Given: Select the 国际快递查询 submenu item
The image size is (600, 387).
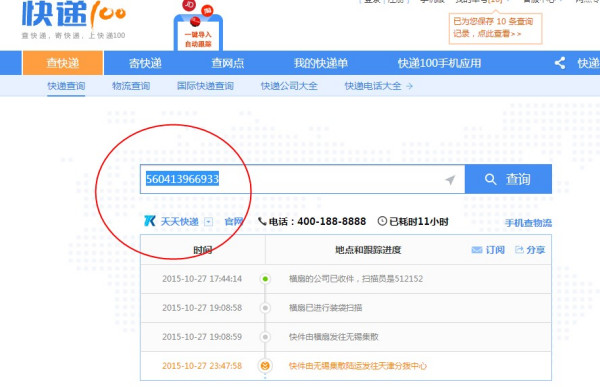Looking at the screenshot, I should click(x=205, y=86).
